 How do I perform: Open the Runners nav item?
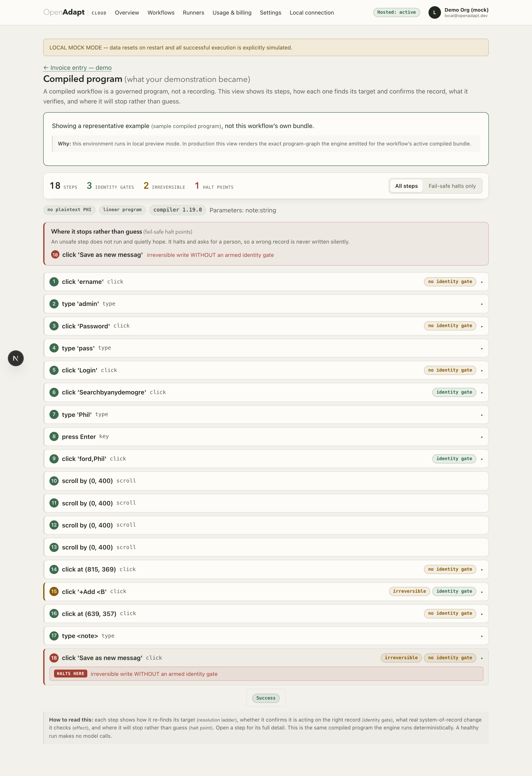point(193,12)
